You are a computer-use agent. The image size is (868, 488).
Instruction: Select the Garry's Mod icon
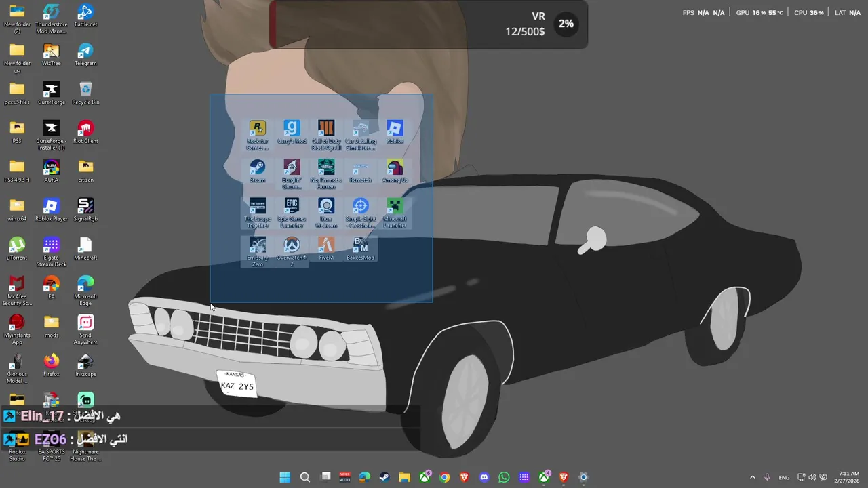[292, 132]
